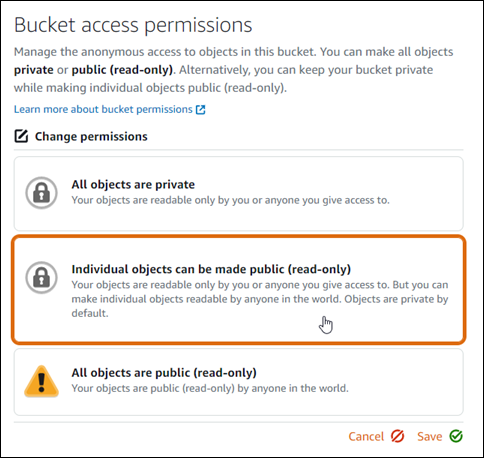Click the Change permissions heading
This screenshot has height=458, width=484.
pos(91,136)
